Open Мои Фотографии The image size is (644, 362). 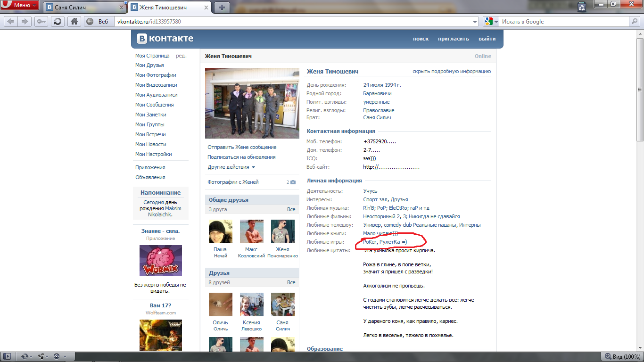pyautogui.click(x=156, y=75)
